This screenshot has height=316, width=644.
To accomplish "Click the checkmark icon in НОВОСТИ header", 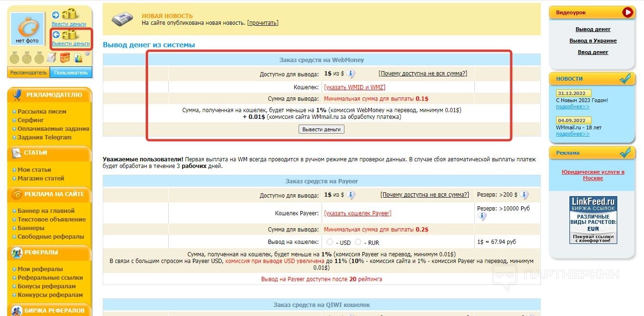I will [x=625, y=79].
